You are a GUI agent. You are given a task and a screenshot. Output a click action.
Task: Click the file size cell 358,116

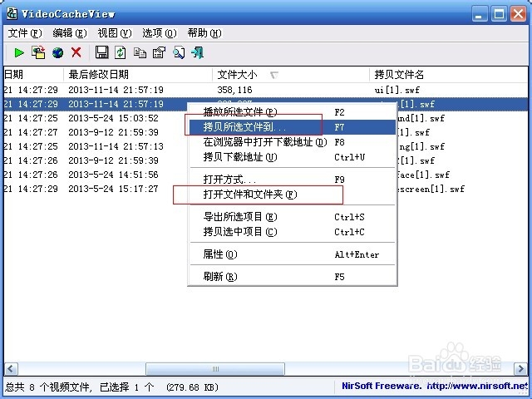(x=234, y=90)
